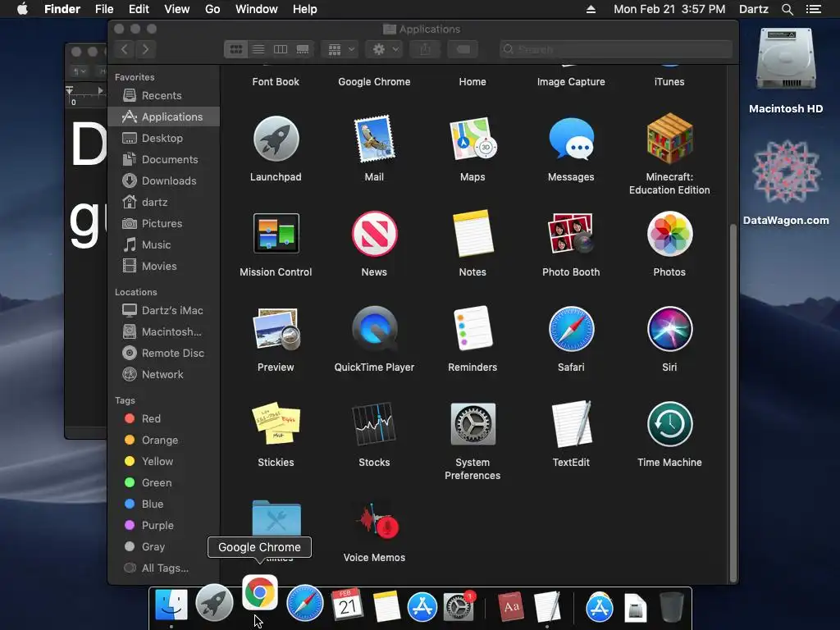Click the Dictionary icon in the Dock
The width and height of the screenshot is (840, 630).
pyautogui.click(x=510, y=606)
